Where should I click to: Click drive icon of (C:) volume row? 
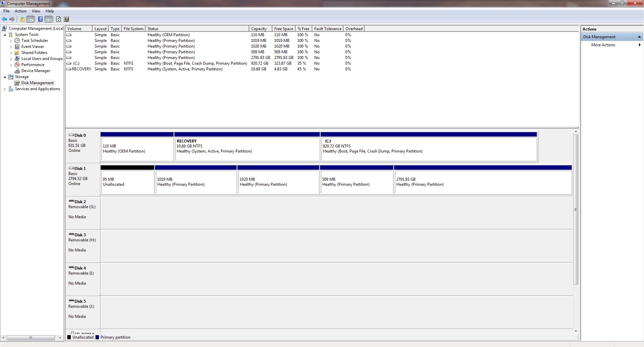coord(69,63)
